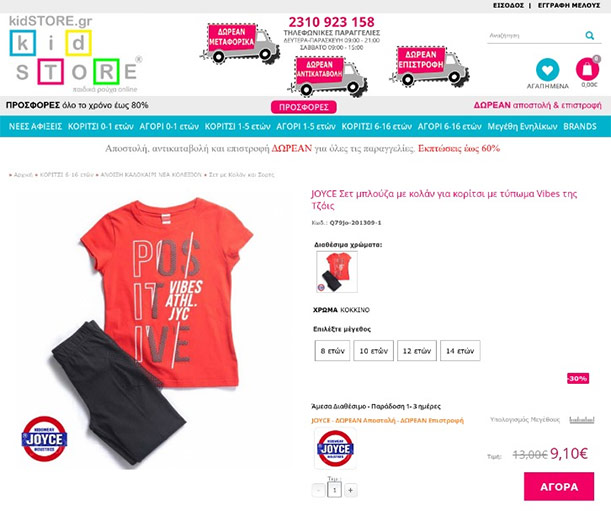Open the shopping bag cart icon
The image size is (611, 511).
(588, 69)
